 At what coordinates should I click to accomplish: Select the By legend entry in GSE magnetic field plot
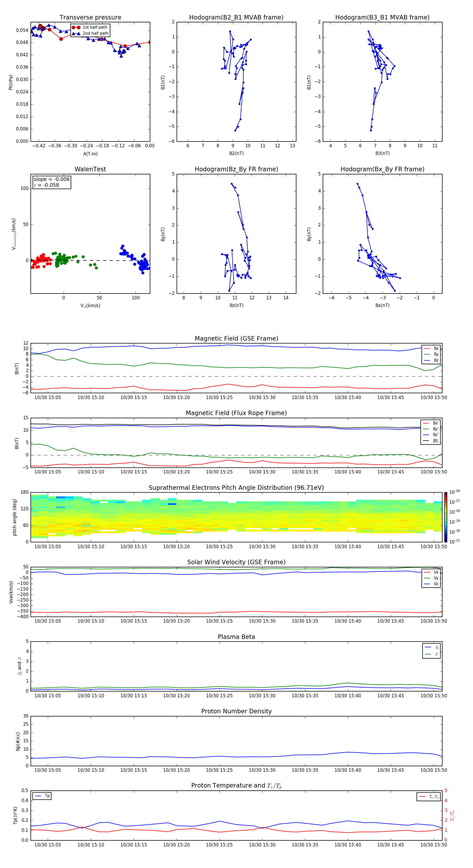tap(431, 354)
